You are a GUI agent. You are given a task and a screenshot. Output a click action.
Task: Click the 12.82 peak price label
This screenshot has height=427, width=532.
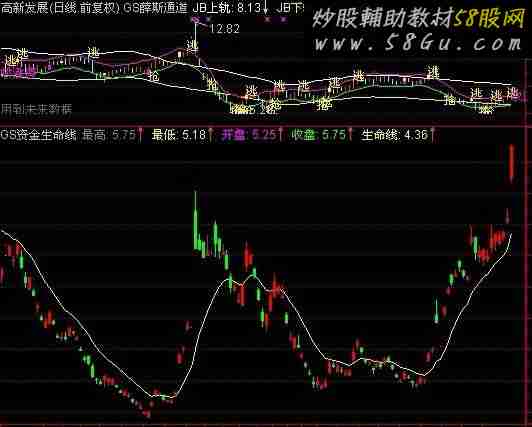coord(225,28)
